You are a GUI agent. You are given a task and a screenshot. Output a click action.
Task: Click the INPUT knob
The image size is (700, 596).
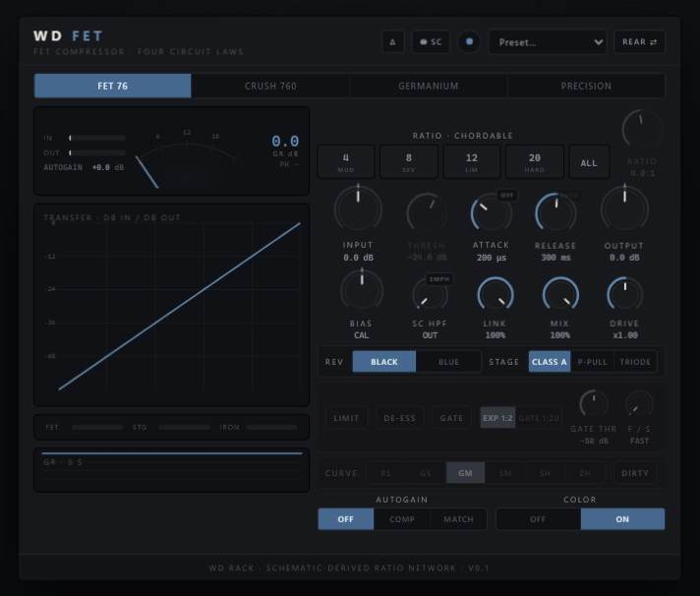358,209
